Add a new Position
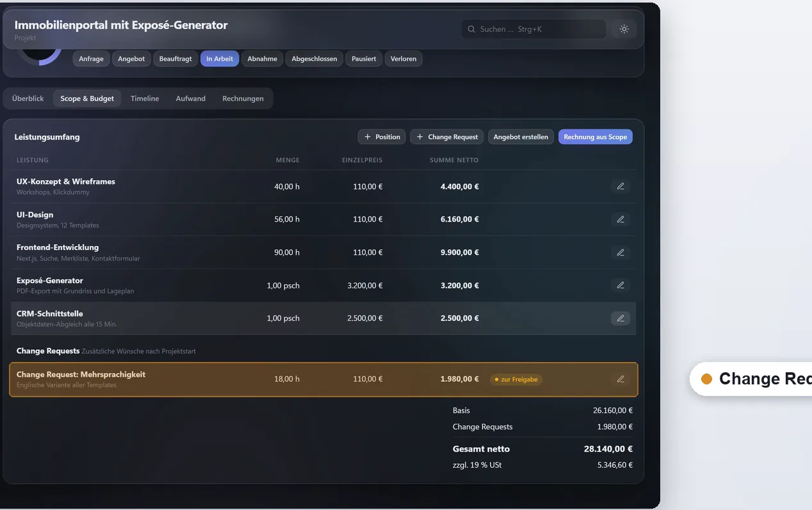Screen dimensions: 812x510 pyautogui.click(x=382, y=136)
